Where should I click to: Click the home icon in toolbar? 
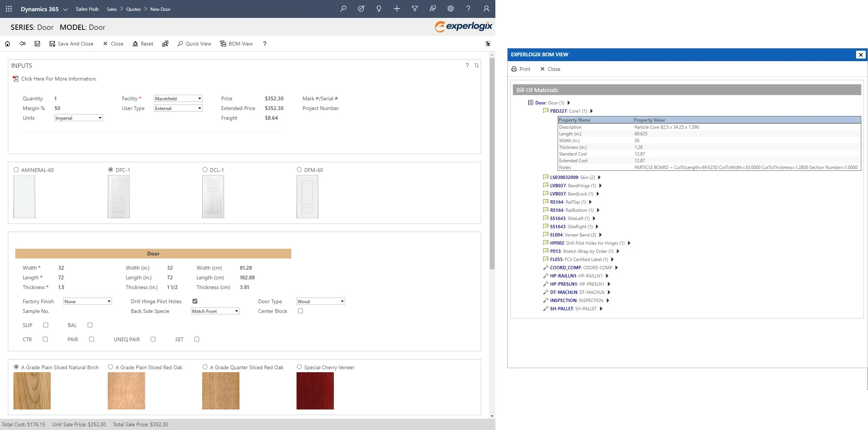tap(7, 44)
